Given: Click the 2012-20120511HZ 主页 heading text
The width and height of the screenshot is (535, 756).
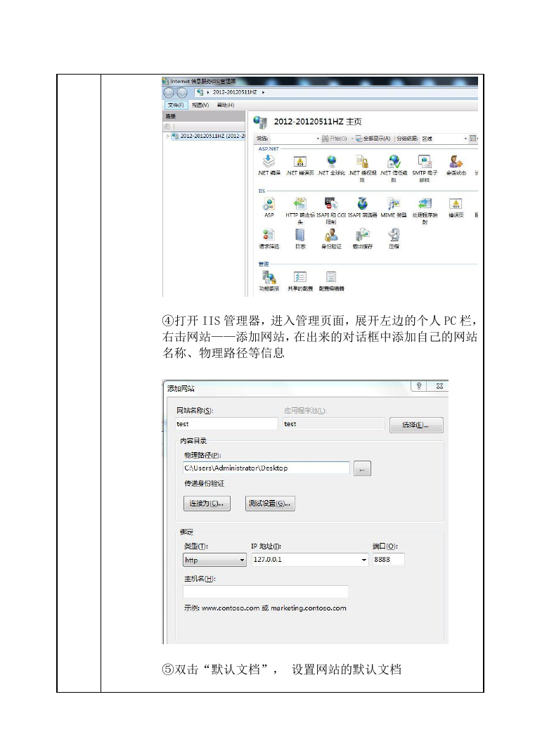Looking at the screenshot, I should pos(318,122).
